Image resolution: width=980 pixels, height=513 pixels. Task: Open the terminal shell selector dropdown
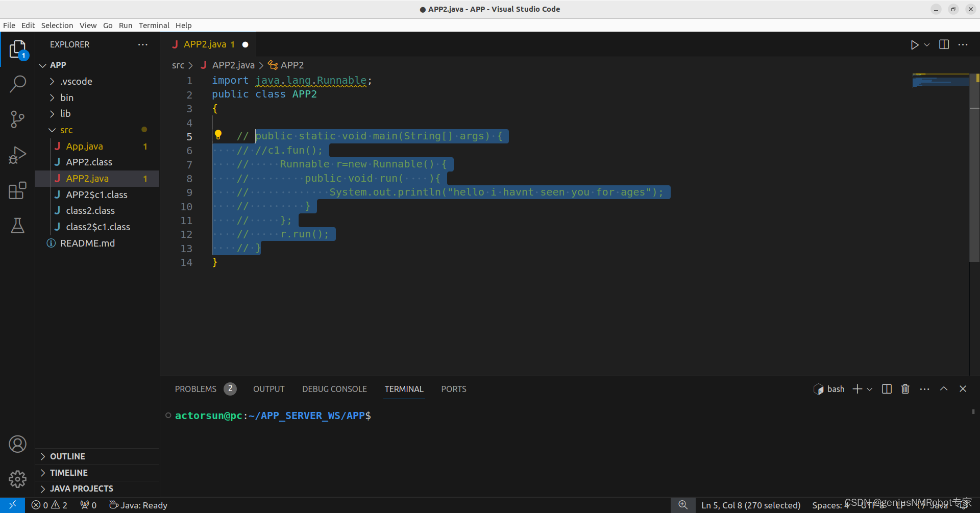click(x=870, y=388)
